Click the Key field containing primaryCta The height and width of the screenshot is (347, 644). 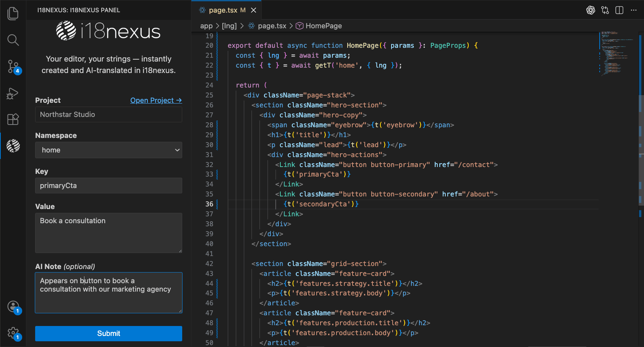(108, 185)
